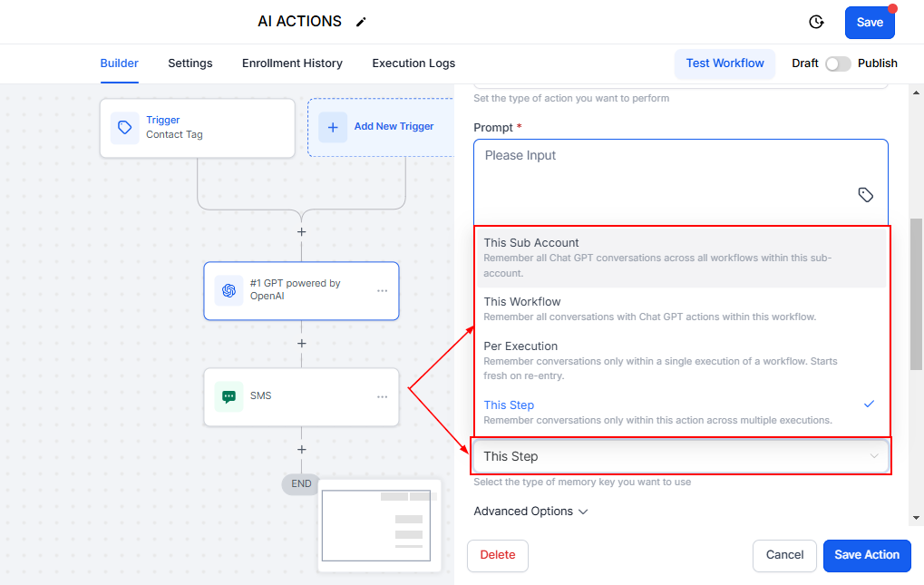Click 'Set the type of action' hint text

click(x=571, y=98)
